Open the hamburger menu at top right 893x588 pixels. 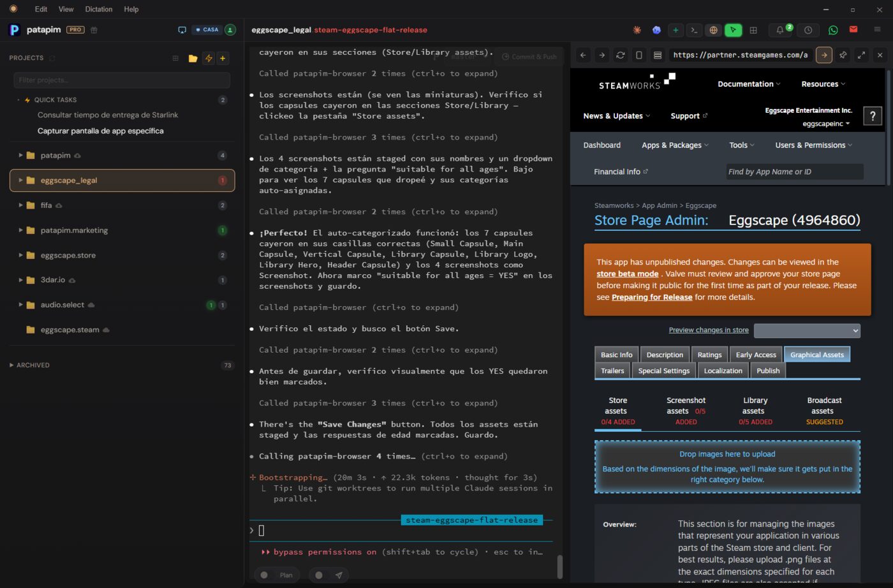tap(877, 29)
